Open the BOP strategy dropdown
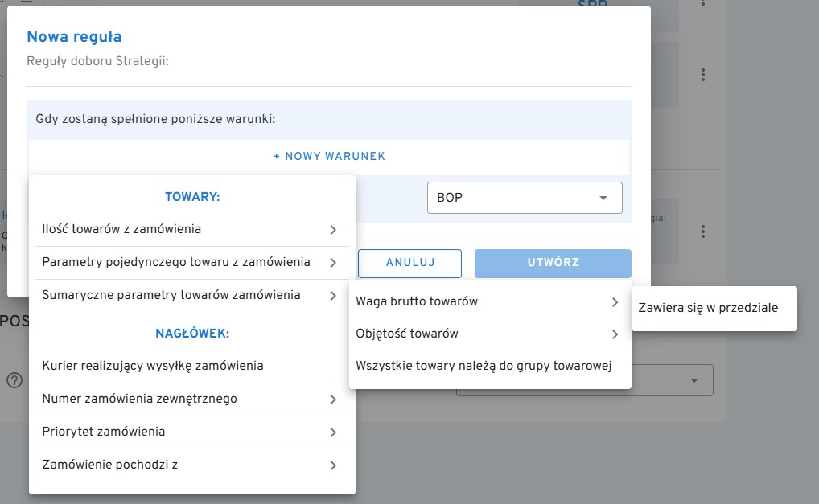The height and width of the screenshot is (504, 819). pos(524,198)
